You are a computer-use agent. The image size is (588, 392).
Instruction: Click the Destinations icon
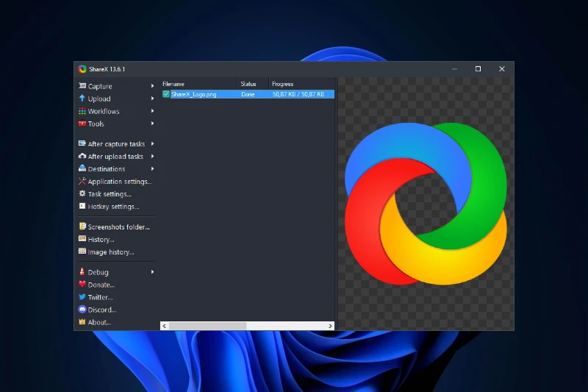click(82, 168)
